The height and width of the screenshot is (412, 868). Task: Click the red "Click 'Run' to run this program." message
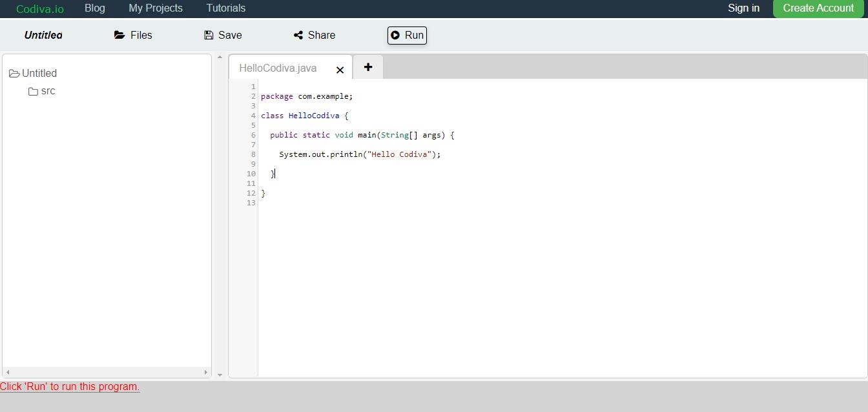click(70, 387)
